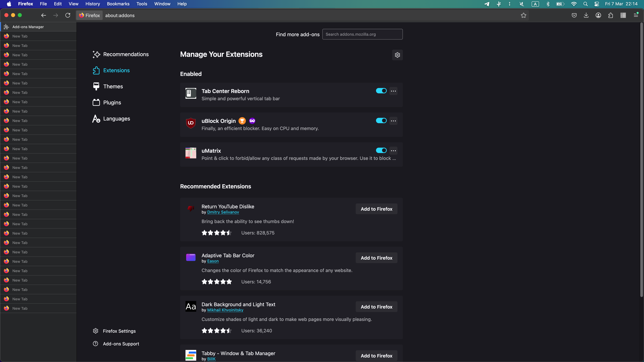Select the Add-ons Manager tab in sidebar
The image size is (644, 362).
tap(38, 27)
